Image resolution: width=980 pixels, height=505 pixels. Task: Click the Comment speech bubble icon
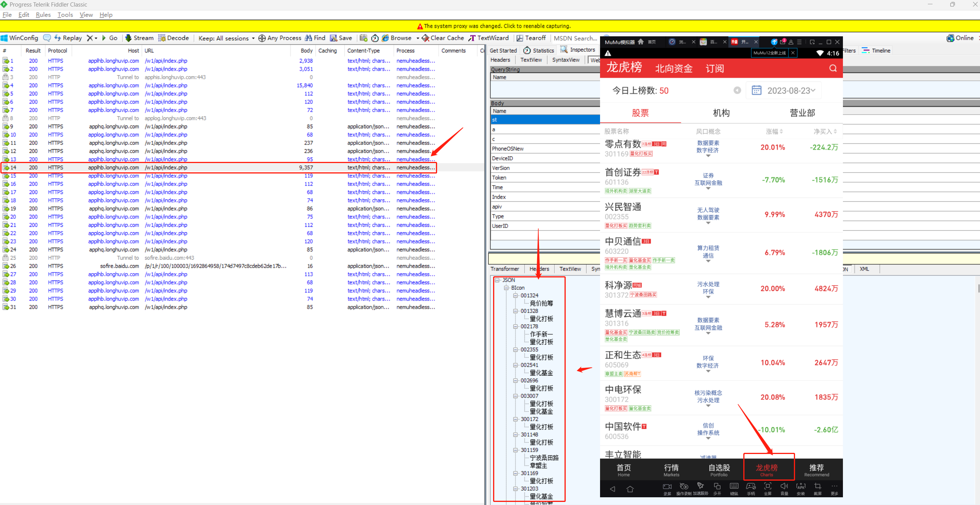click(x=47, y=38)
